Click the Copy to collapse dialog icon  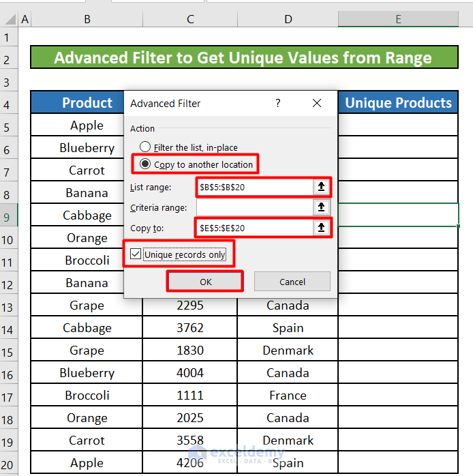(x=321, y=228)
